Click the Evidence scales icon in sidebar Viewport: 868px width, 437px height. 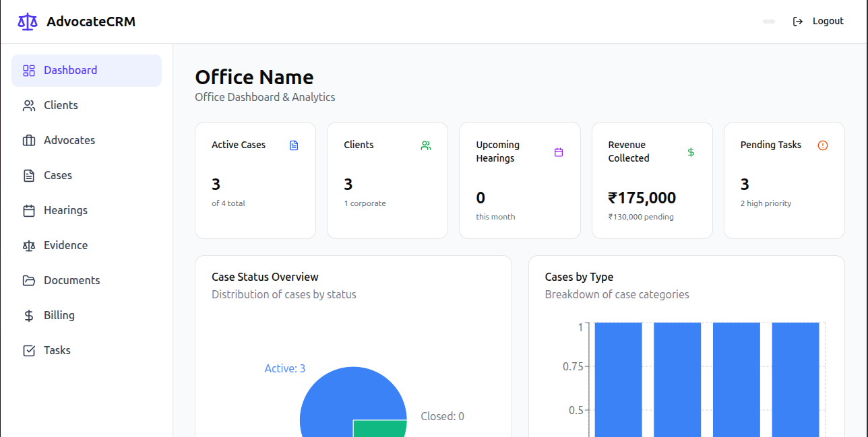[29, 246]
